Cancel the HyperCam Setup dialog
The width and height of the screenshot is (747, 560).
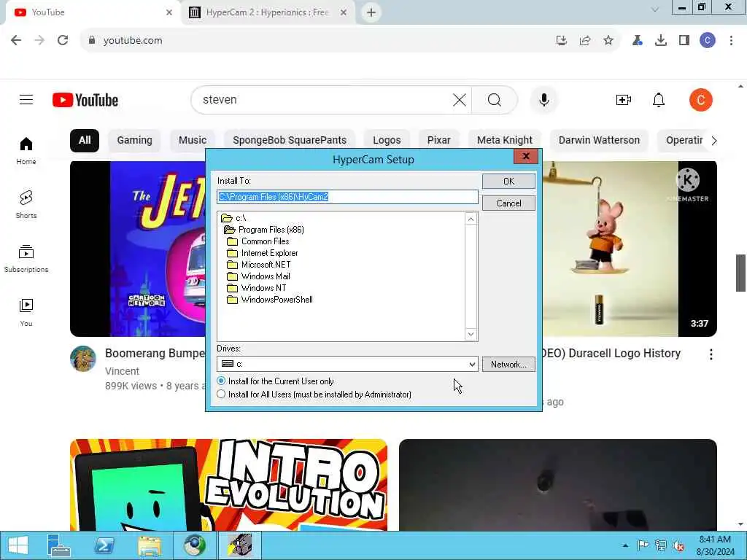coord(508,203)
